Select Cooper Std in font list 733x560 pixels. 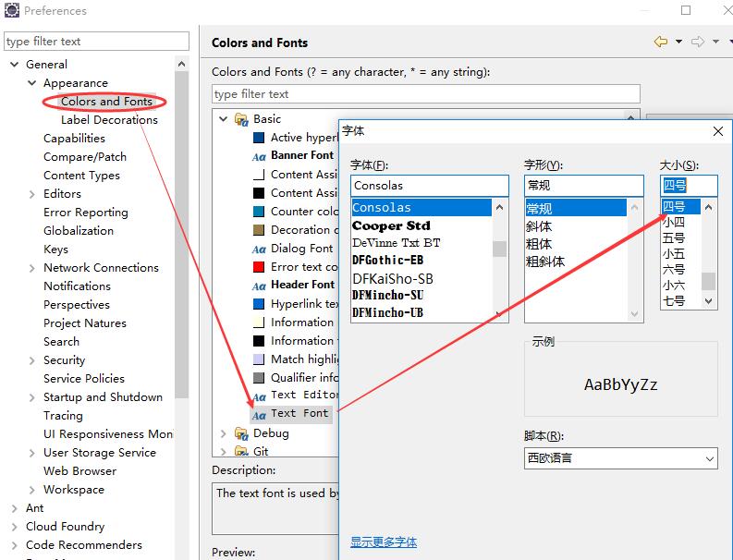391,225
